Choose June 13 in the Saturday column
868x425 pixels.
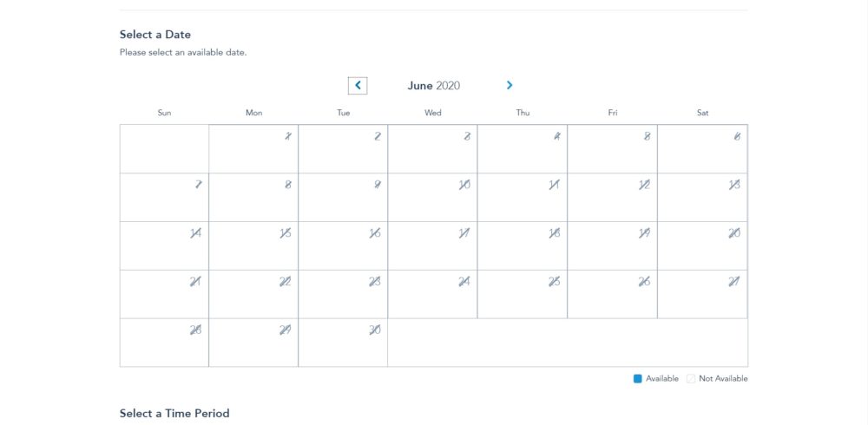[702, 198]
